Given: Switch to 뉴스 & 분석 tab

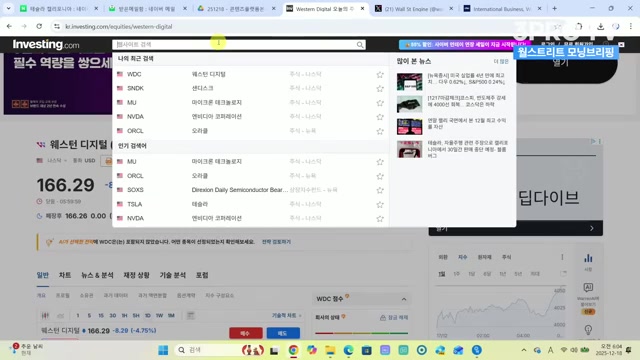Looking at the screenshot, I should (97, 275).
